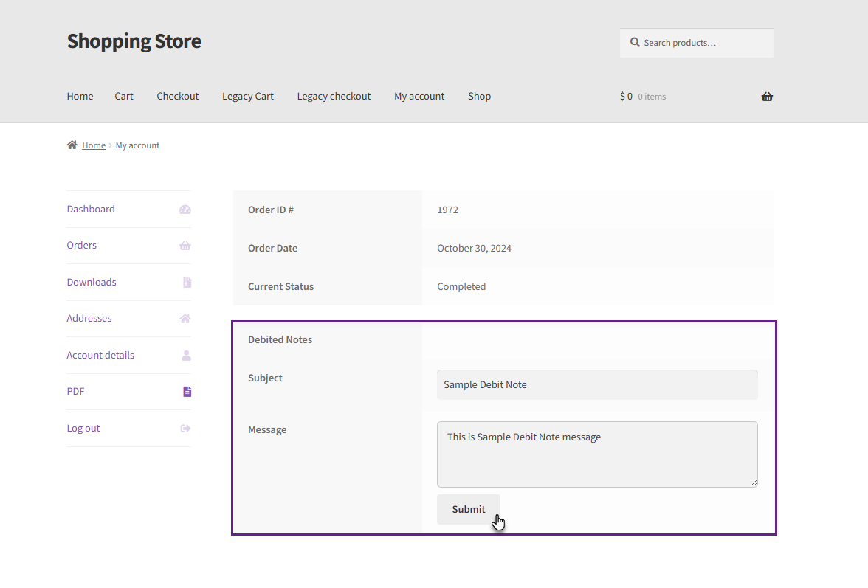This screenshot has width=868, height=588.
Task: Click the Order Date label
Action: point(272,249)
